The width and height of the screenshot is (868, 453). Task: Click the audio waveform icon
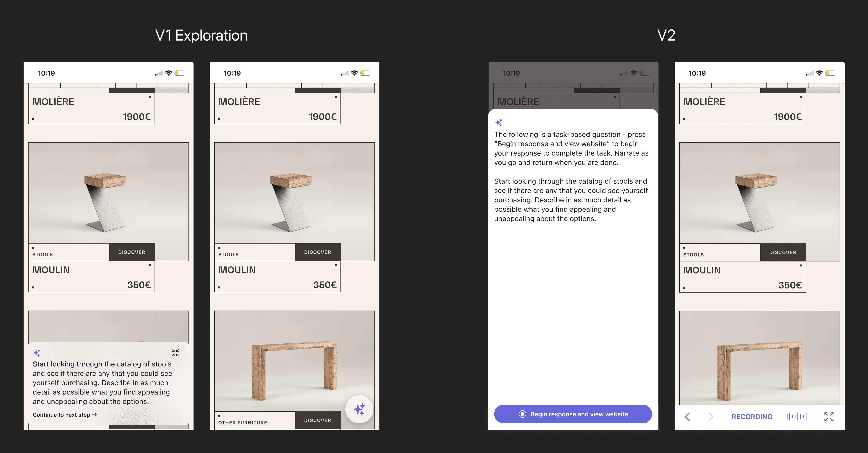(x=796, y=417)
